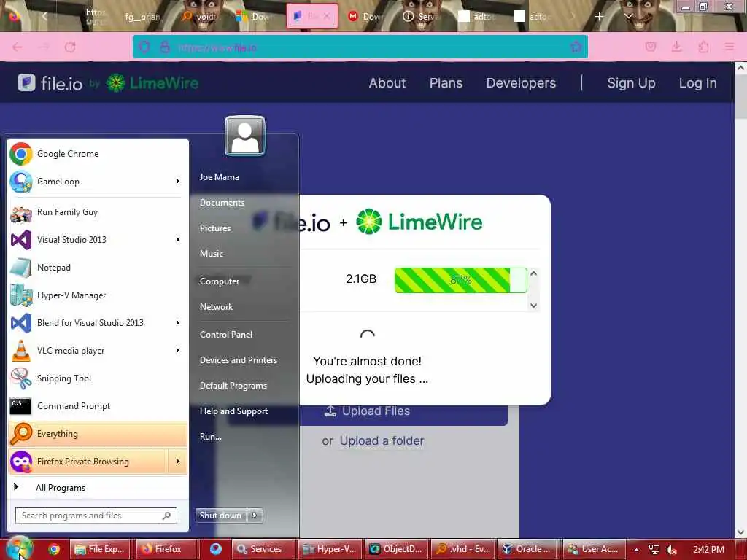Click Log In on file.io

point(697,83)
